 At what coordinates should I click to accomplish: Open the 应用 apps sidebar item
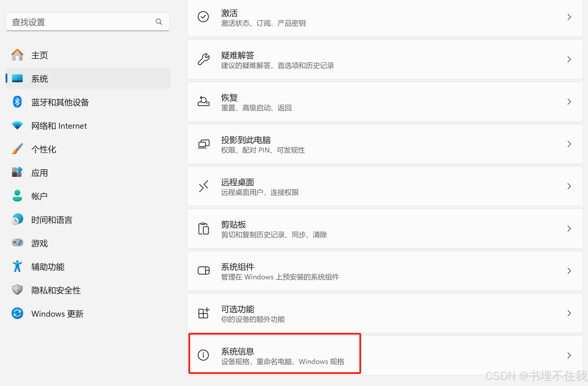(40, 173)
